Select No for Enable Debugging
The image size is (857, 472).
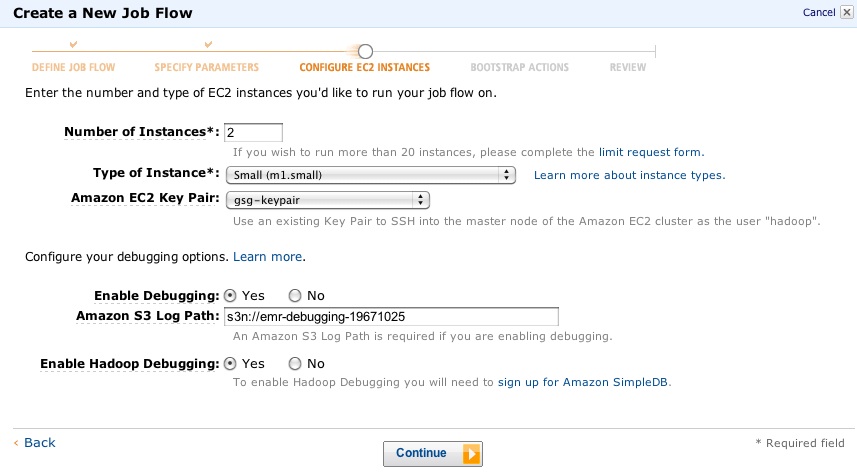(x=294, y=296)
